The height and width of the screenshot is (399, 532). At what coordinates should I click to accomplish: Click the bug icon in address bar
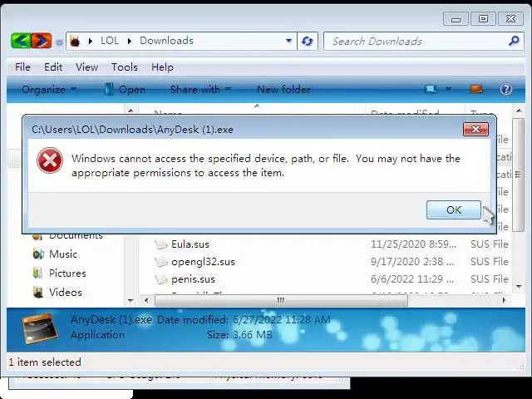coord(75,41)
